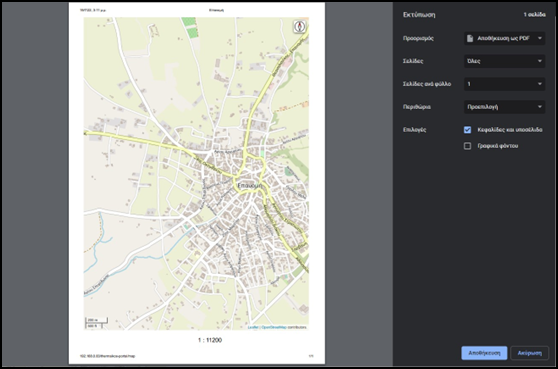Click the map preview page thumbnail
Viewport: 558px width, 369px height.
pyautogui.click(x=196, y=183)
